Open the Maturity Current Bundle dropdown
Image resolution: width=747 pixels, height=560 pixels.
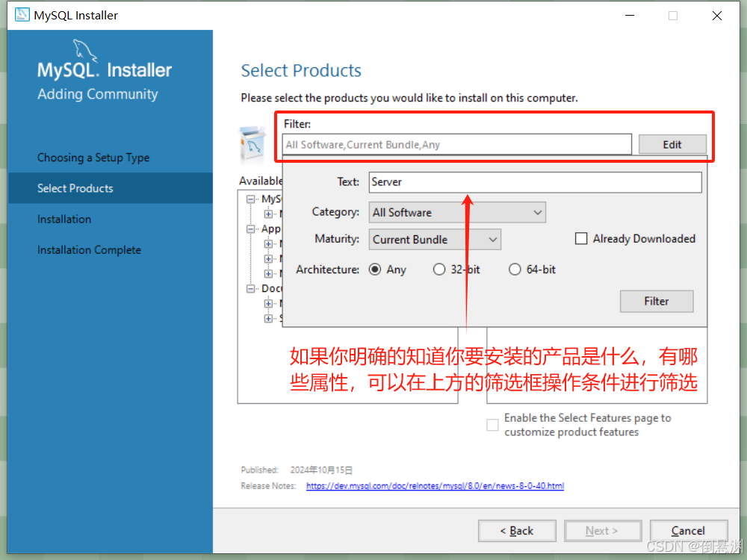click(x=435, y=240)
